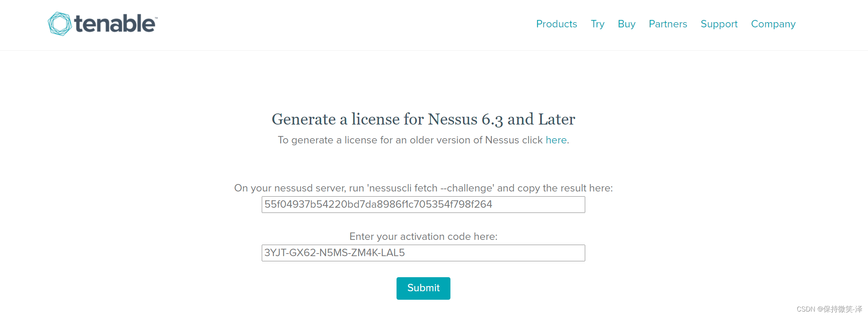Focus the challenge code input field

tap(423, 205)
